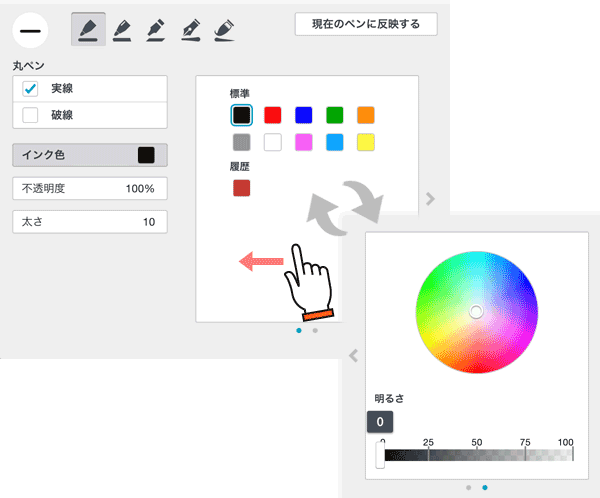This screenshot has width=600, height=498.
Task: Click the 不透明度 opacity field
Action: tap(89, 188)
